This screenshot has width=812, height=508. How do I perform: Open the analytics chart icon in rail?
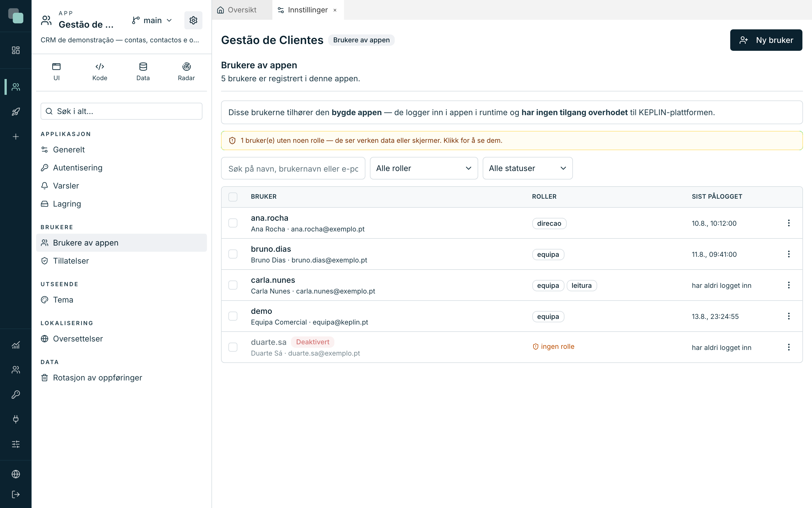[x=16, y=345]
